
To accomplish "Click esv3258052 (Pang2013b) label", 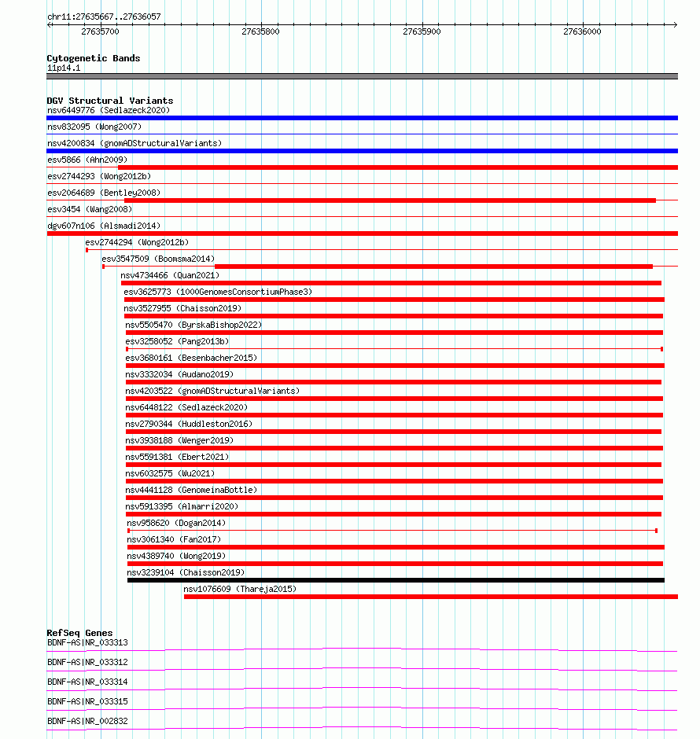I will (177, 341).
